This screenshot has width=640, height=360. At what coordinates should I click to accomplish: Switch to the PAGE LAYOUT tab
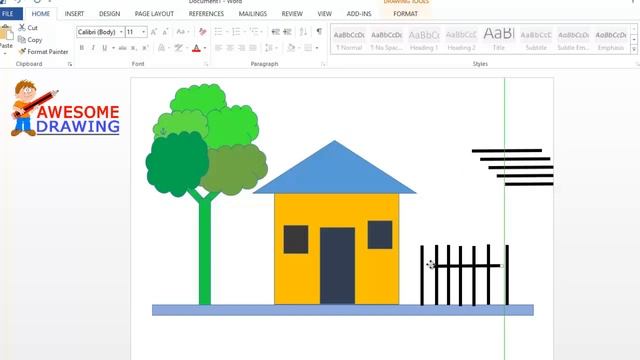click(154, 13)
